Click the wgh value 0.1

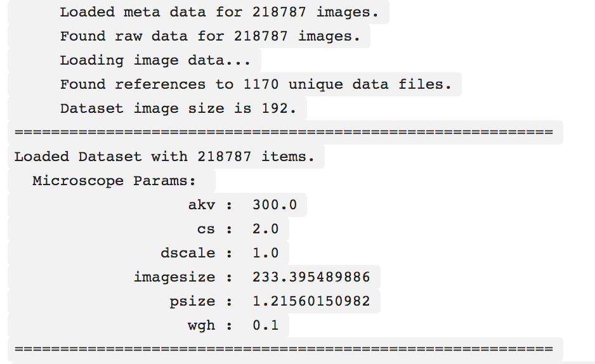pyautogui.click(x=266, y=325)
